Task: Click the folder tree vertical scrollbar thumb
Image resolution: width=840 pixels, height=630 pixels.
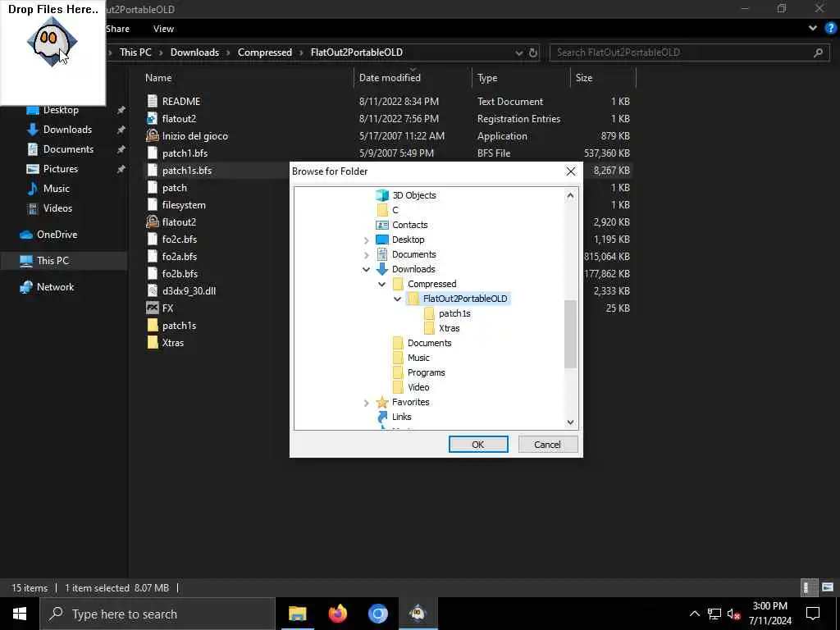Action: point(570,334)
